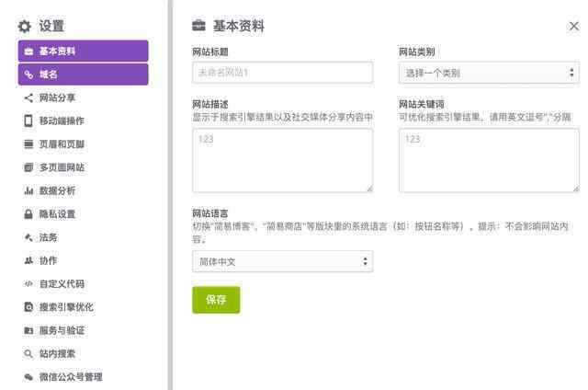
Task: Click the settings gear icon in the header
Action: point(25,27)
